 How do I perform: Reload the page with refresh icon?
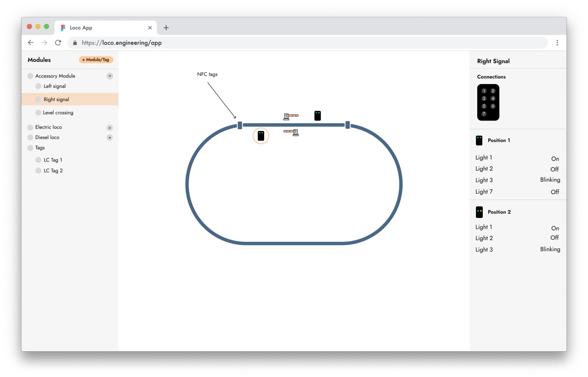58,42
